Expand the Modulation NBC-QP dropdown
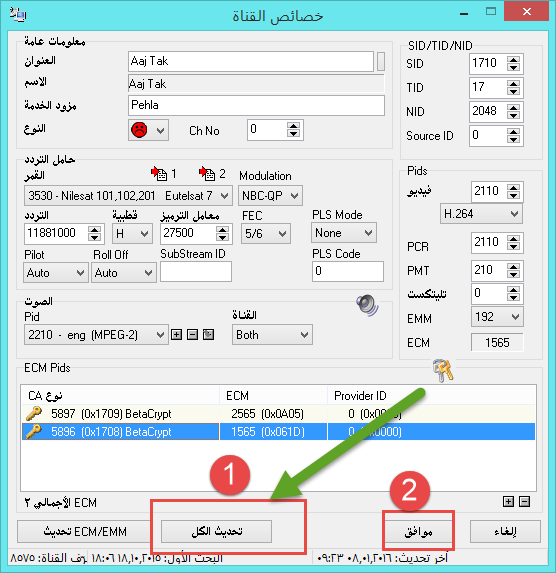Image resolution: width=556 pixels, height=573 pixels. pyautogui.click(x=270, y=196)
